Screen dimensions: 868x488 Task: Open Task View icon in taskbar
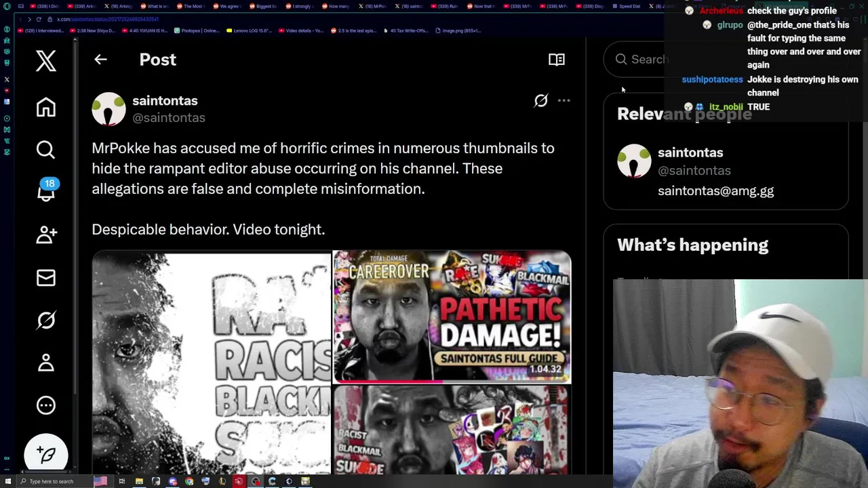pyautogui.click(x=122, y=481)
